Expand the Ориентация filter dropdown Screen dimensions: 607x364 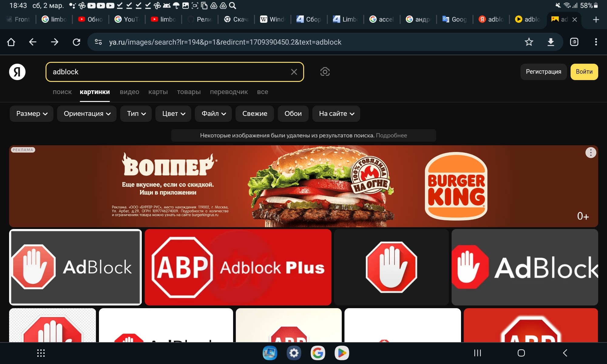[x=87, y=114]
